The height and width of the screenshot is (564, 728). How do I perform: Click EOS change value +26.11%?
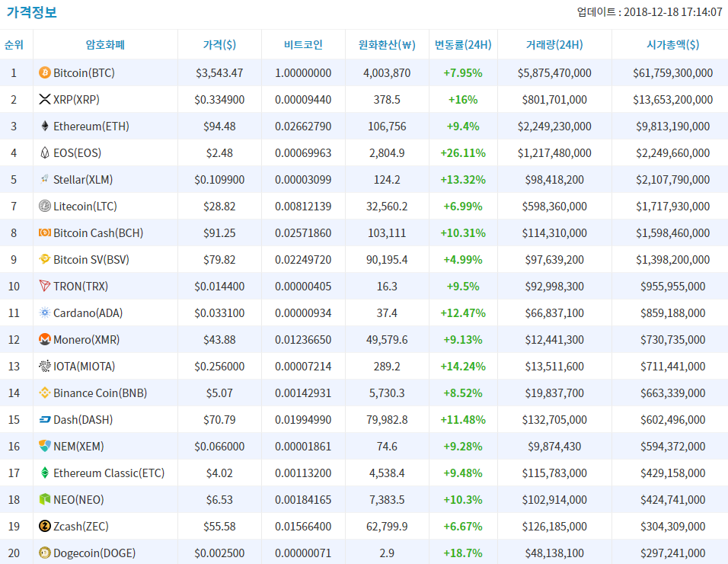click(x=463, y=153)
